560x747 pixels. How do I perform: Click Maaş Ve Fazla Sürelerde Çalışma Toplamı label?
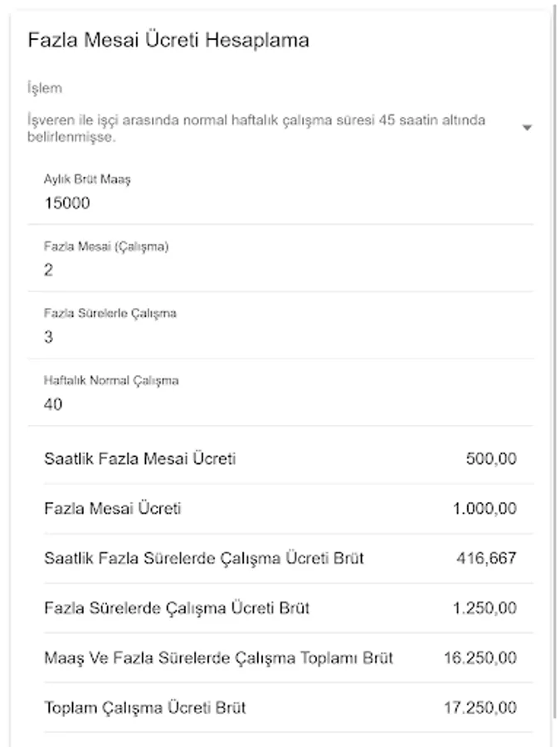[x=218, y=658]
